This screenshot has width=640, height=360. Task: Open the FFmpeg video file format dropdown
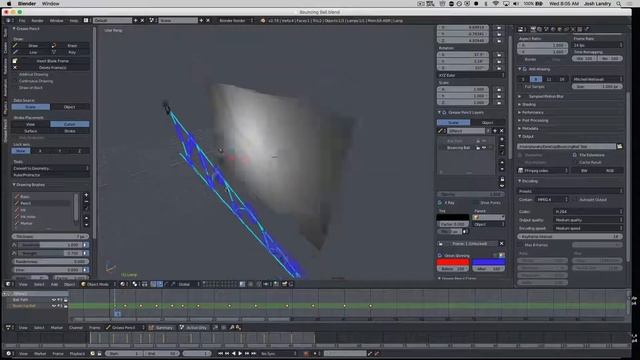coord(543,170)
